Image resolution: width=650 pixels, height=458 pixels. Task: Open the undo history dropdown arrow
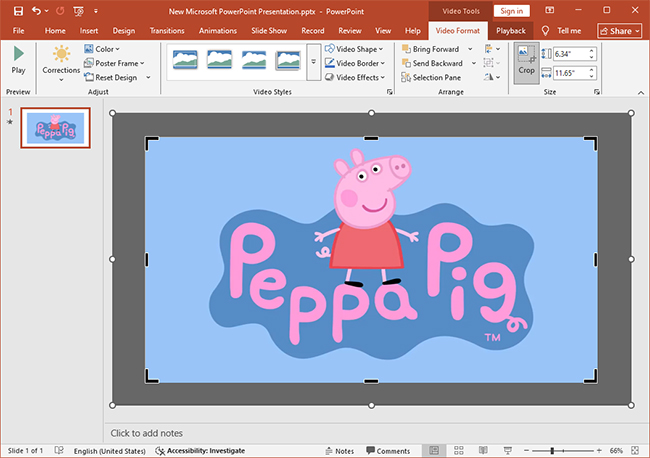(46, 11)
